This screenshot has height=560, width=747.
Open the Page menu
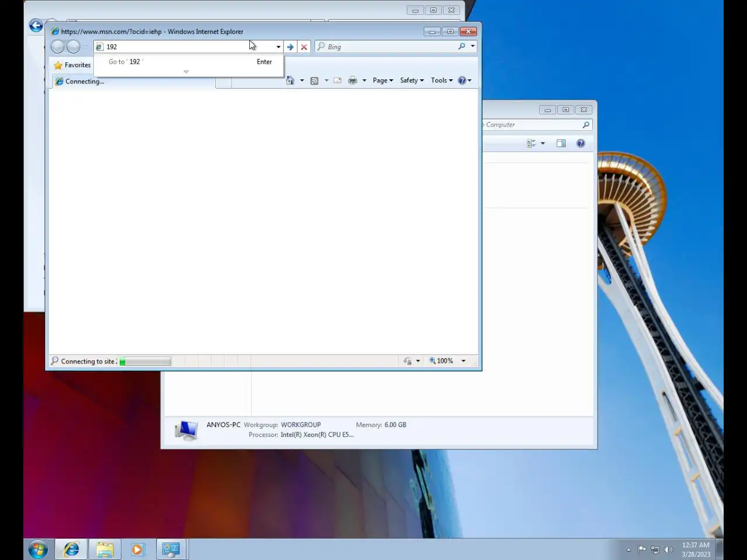tap(383, 80)
